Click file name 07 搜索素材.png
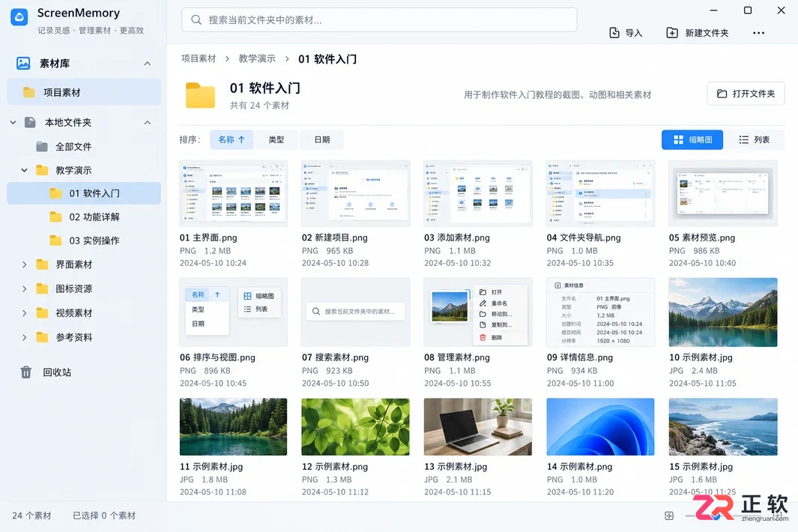Image resolution: width=798 pixels, height=532 pixels. point(335,357)
